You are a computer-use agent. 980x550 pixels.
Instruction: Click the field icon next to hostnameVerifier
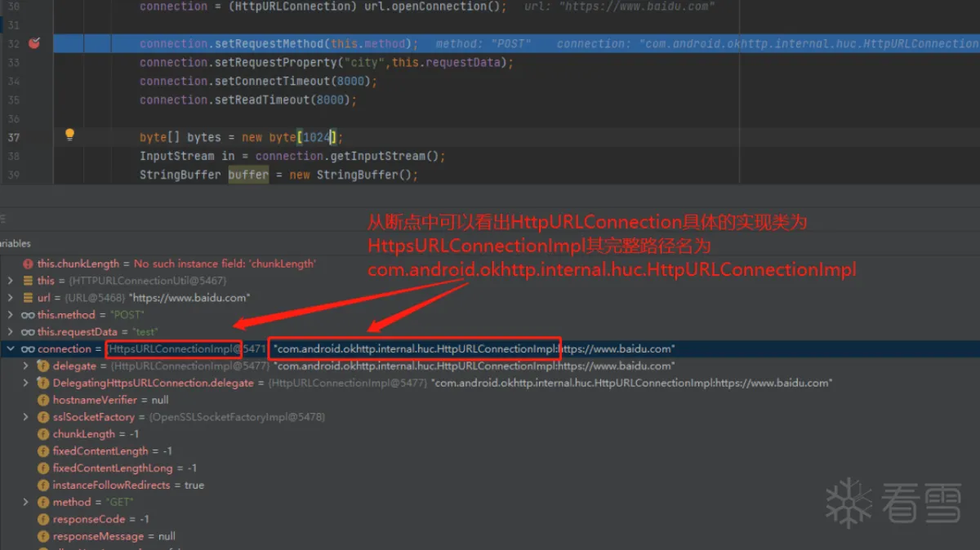coord(43,400)
